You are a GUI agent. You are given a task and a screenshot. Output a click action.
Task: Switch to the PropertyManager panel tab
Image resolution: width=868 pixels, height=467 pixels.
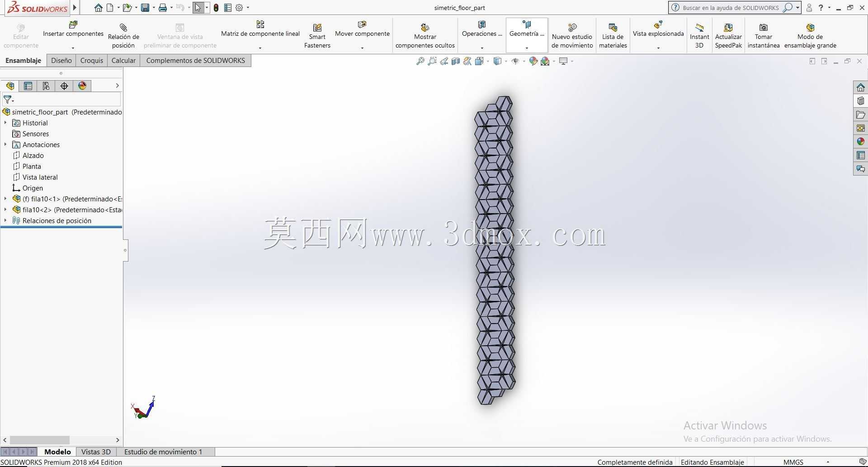tap(28, 86)
